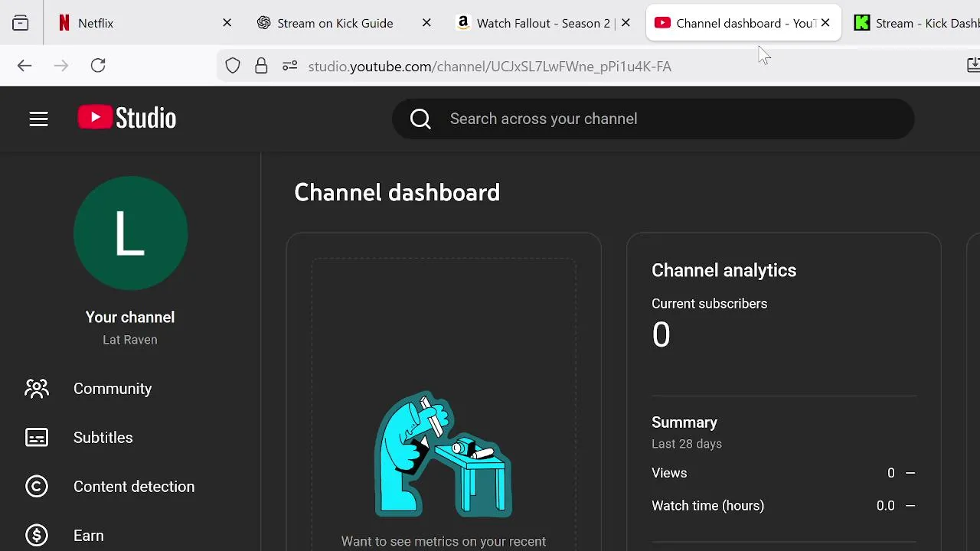The image size is (980, 551).
Task: Click the Content detection copyright icon
Action: [37, 487]
